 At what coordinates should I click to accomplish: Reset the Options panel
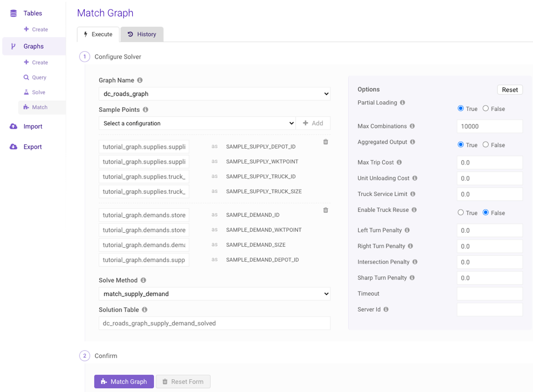point(510,89)
